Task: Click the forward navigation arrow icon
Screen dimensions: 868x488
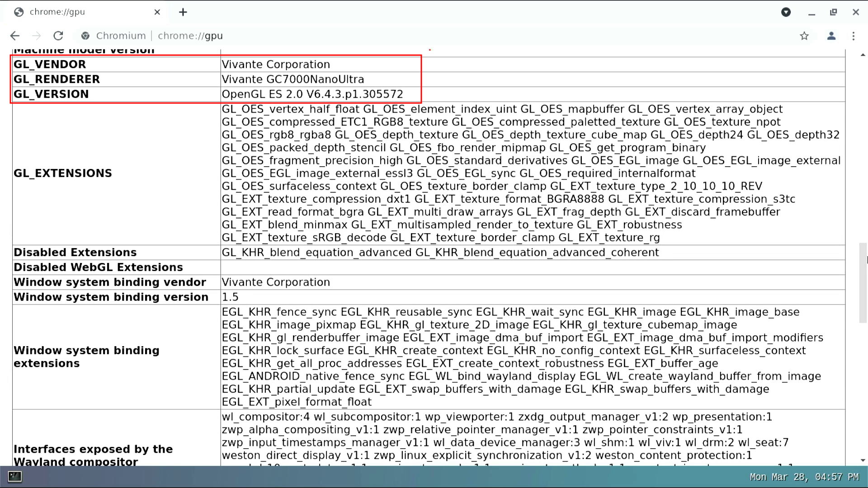Action: pos(36,36)
